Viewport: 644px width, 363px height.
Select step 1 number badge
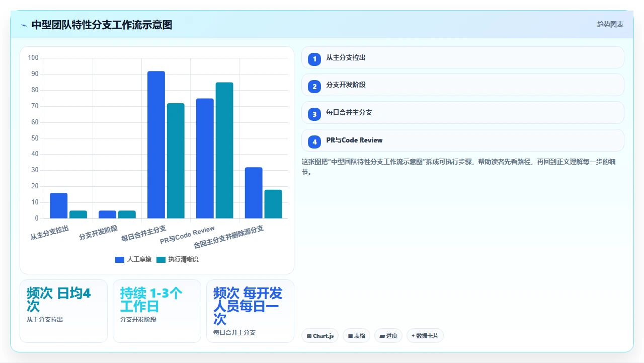(314, 59)
